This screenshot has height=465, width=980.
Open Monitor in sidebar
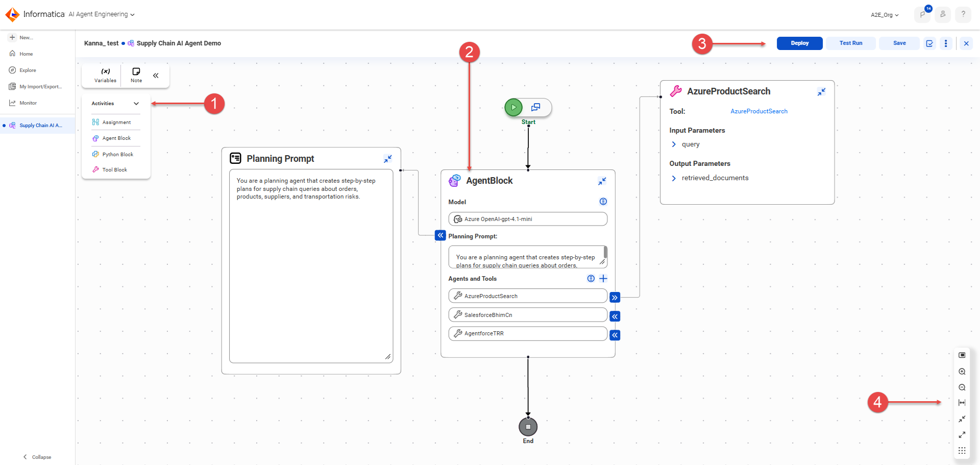pyautogui.click(x=23, y=103)
